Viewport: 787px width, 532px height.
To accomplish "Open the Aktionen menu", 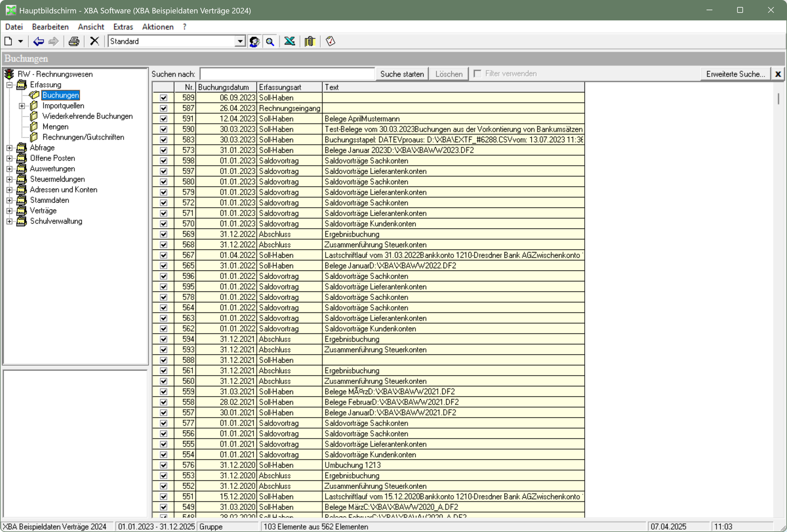I will pos(157,27).
